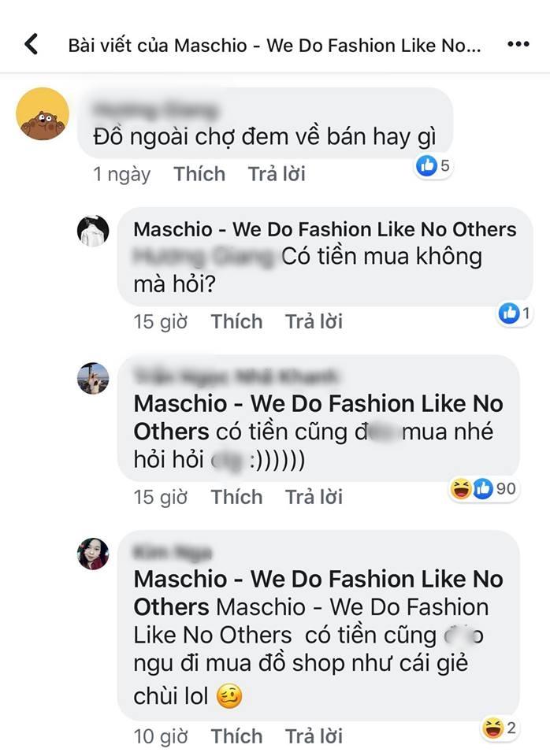Click the third commenter's profile picture
The height and width of the screenshot is (756, 550).
(x=92, y=379)
